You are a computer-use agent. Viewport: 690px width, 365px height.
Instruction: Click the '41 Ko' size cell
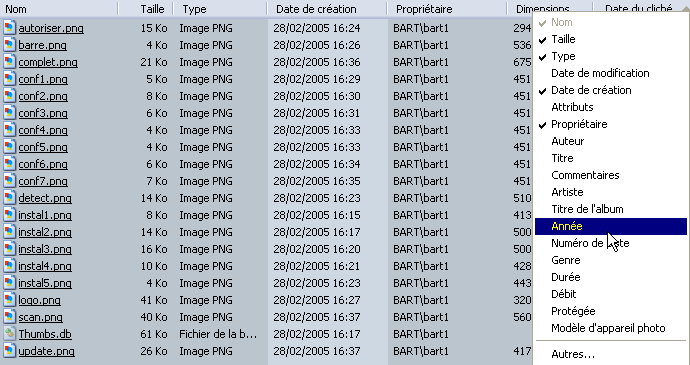154,300
